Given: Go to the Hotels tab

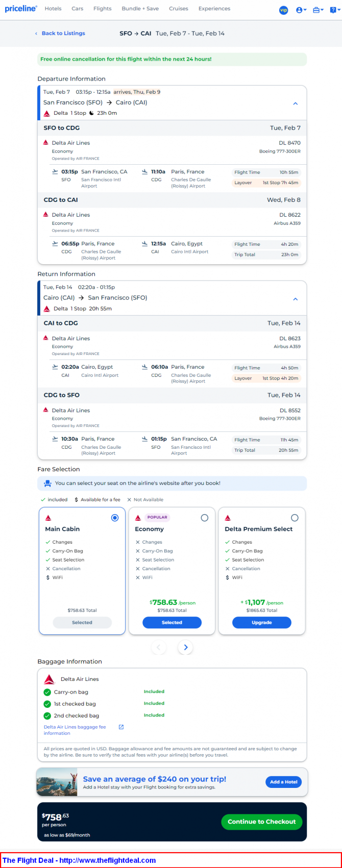Looking at the screenshot, I should 53,9.
